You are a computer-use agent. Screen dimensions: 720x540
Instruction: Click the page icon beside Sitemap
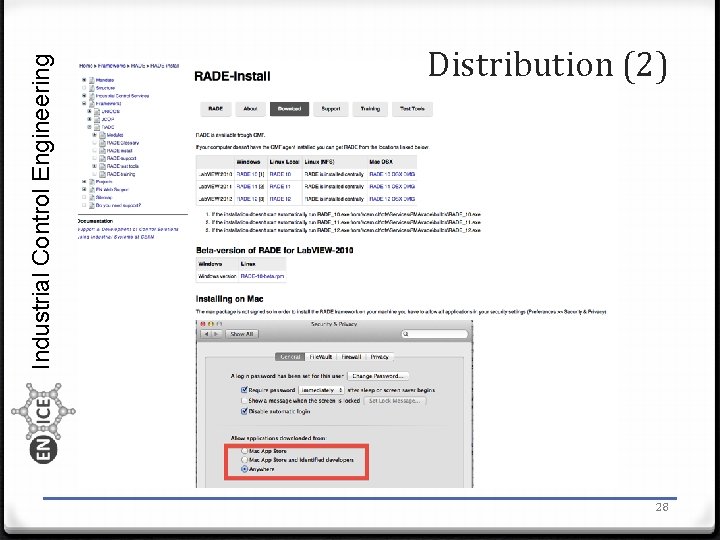click(91, 197)
